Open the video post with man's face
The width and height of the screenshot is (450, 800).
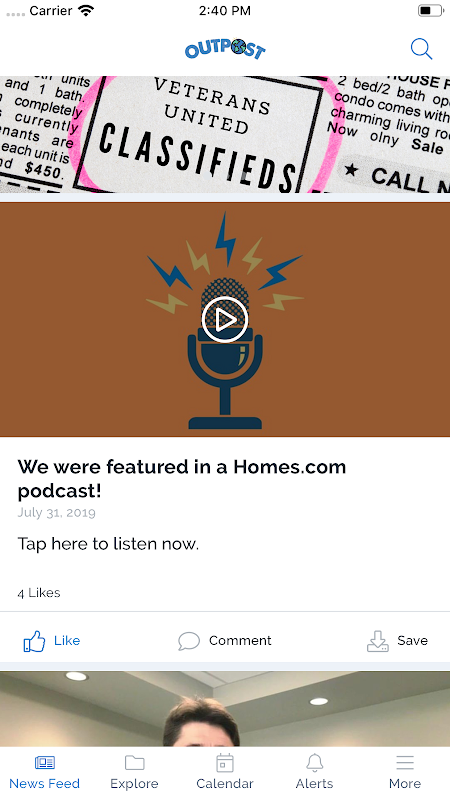(225, 709)
